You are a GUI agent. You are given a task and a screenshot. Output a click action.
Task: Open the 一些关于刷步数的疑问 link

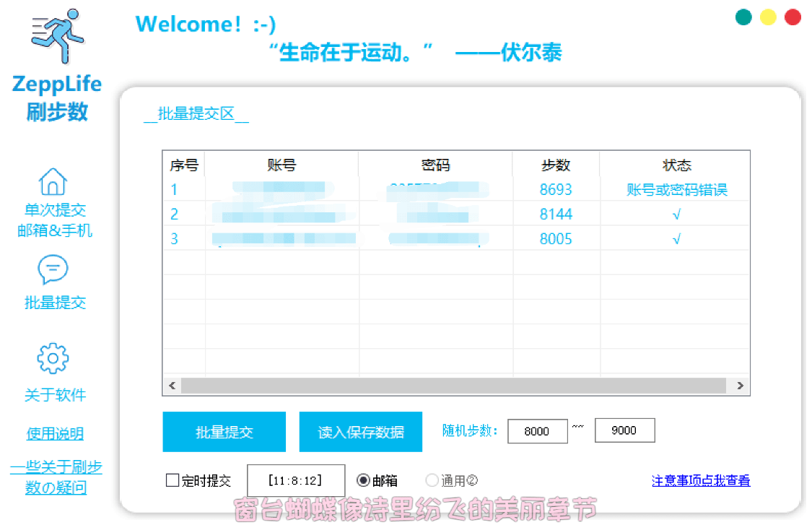point(56,477)
